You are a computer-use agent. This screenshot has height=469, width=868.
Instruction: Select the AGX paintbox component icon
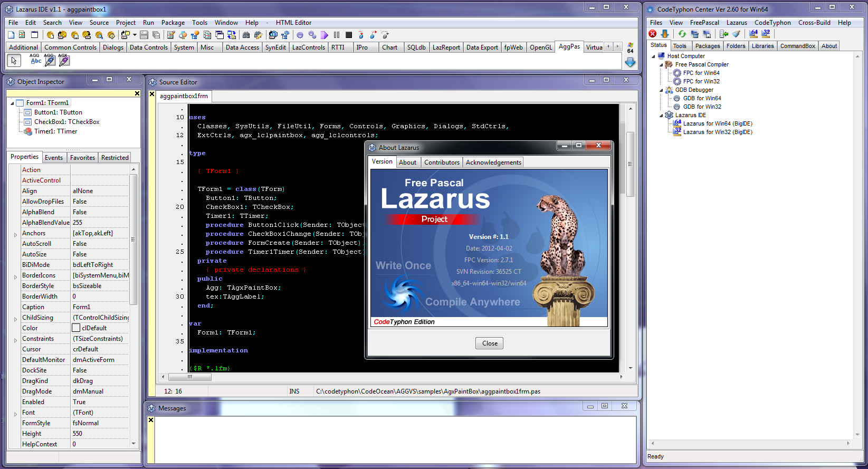[x=64, y=60]
